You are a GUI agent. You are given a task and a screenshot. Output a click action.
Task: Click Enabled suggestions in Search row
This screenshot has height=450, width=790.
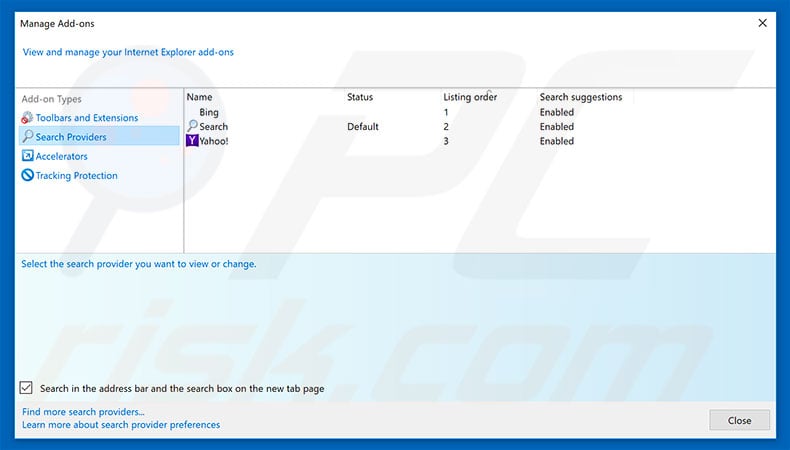click(x=557, y=126)
